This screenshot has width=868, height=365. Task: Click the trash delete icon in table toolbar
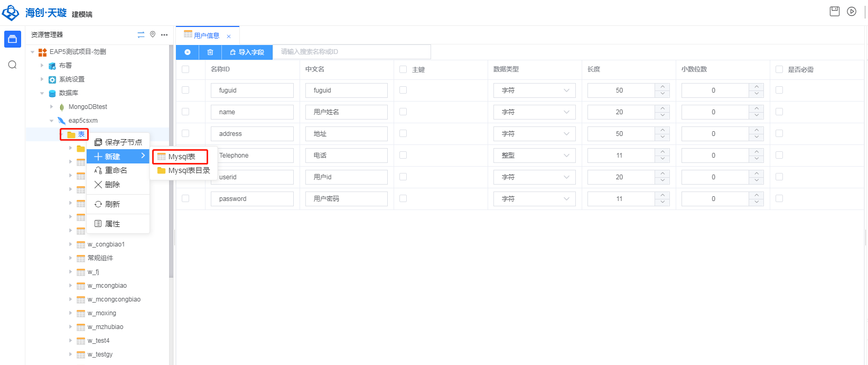[210, 52]
